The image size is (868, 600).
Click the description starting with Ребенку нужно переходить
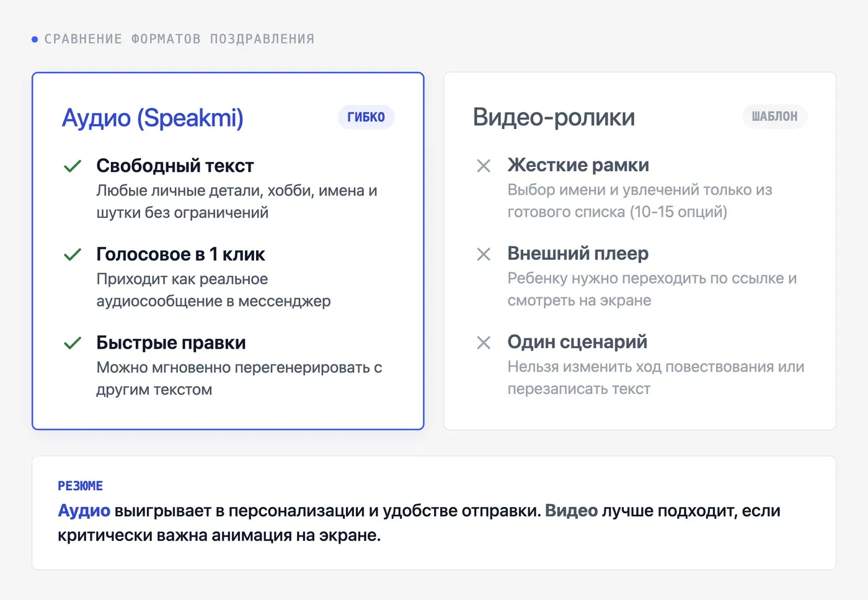click(x=652, y=289)
